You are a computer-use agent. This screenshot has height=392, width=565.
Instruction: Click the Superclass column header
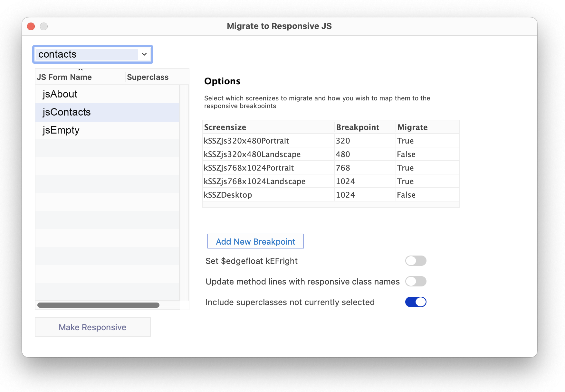(157, 77)
